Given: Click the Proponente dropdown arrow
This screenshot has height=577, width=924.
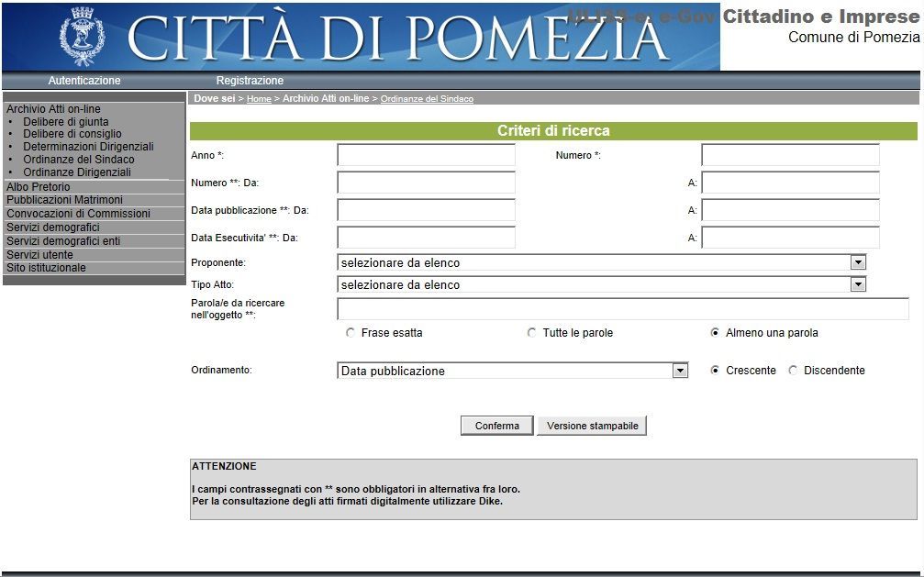Looking at the screenshot, I should (858, 263).
